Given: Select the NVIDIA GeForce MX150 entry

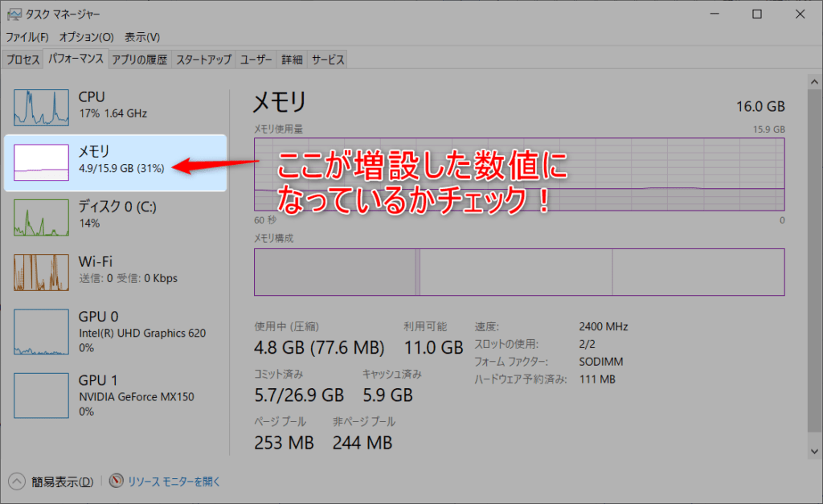Looking at the screenshot, I should pyautogui.click(x=116, y=395).
